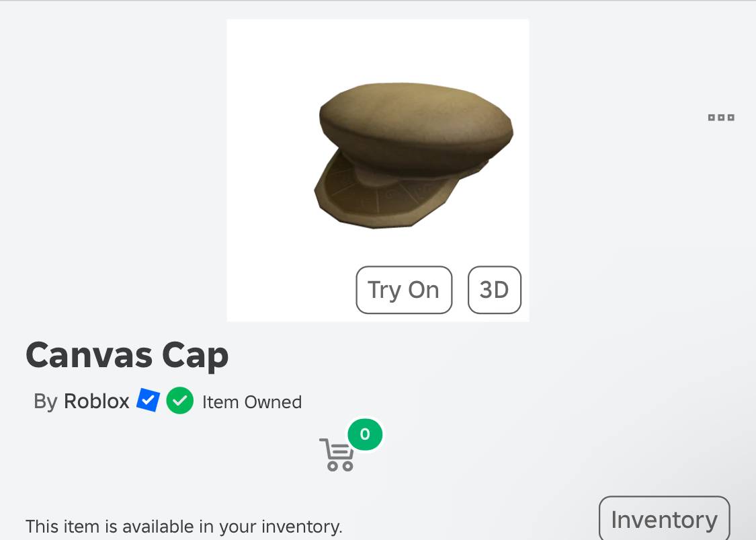Click the "By" creator label
The width and height of the screenshot is (756, 540).
pos(45,401)
